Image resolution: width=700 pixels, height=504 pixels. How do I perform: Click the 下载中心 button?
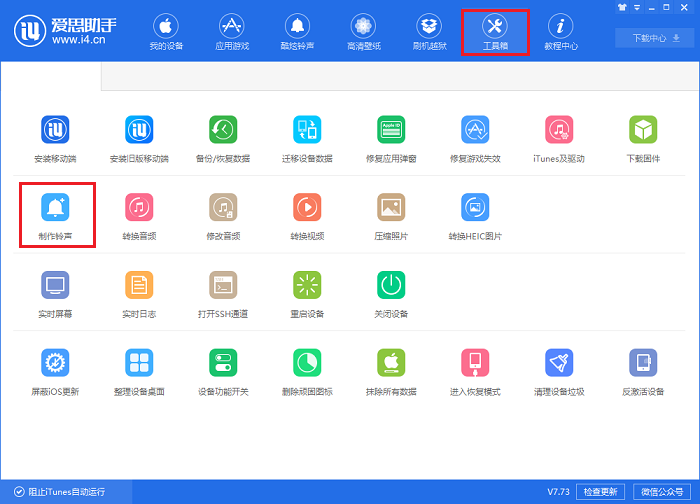click(655, 38)
